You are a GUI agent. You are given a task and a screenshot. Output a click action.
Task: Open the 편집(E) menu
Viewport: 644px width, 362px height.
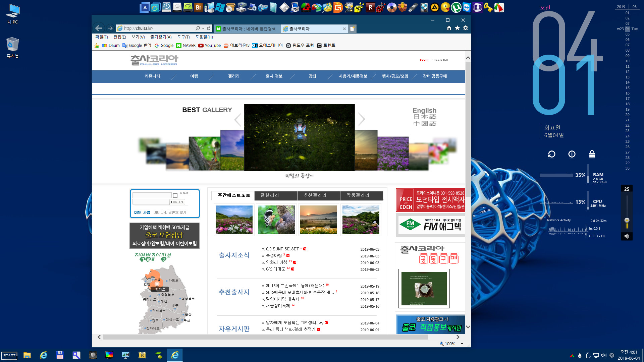coord(120,37)
